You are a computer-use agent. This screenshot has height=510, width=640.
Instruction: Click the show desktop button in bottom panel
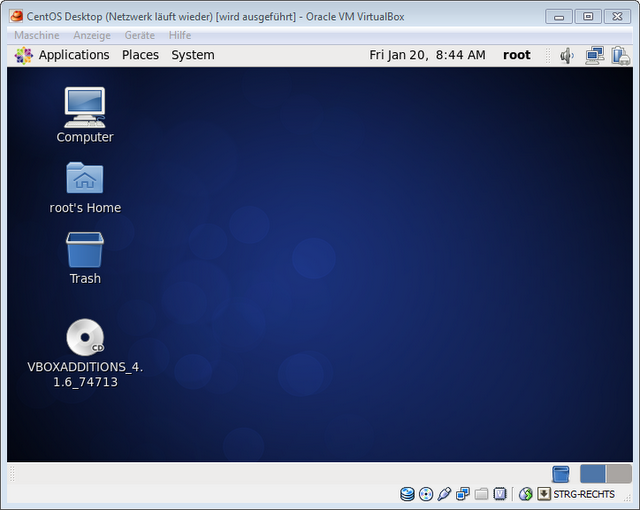tap(561, 474)
